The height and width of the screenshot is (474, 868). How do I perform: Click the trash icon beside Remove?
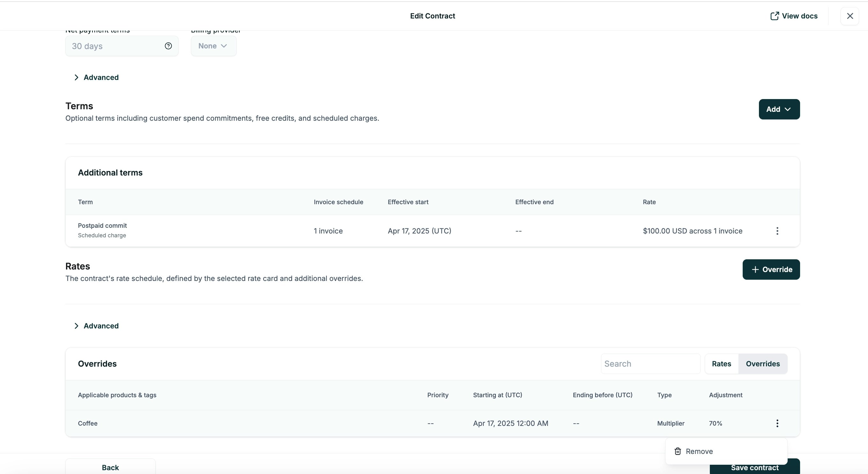click(x=678, y=451)
